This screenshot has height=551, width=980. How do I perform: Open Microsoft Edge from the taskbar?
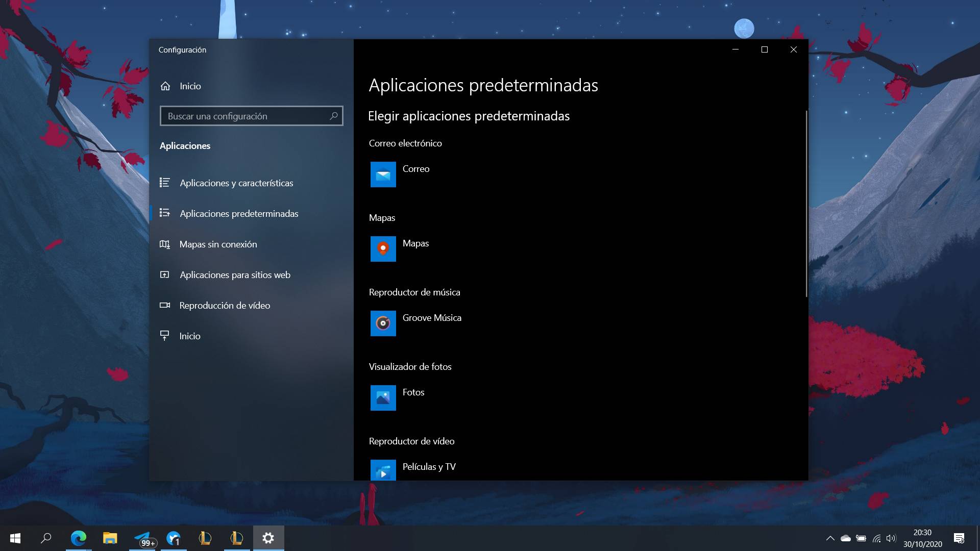click(x=79, y=538)
